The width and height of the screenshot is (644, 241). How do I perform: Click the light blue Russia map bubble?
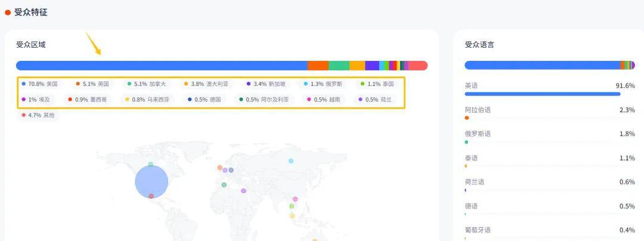[x=291, y=160]
